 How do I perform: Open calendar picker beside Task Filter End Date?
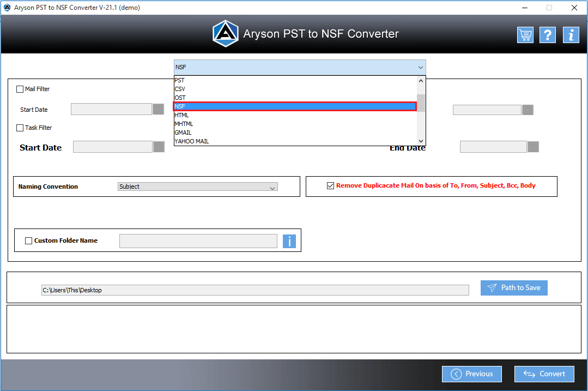tap(534, 147)
